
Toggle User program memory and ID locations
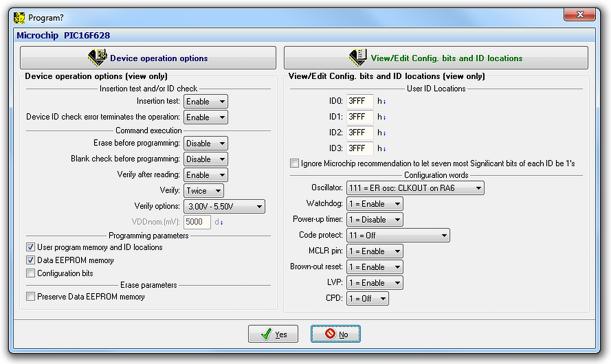[x=31, y=247]
